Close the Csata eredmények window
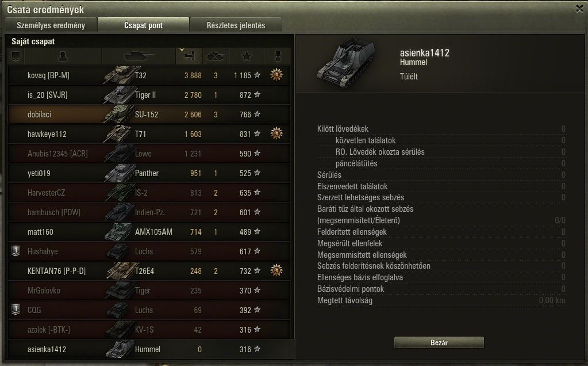The width and height of the screenshot is (588, 366). tap(579, 8)
